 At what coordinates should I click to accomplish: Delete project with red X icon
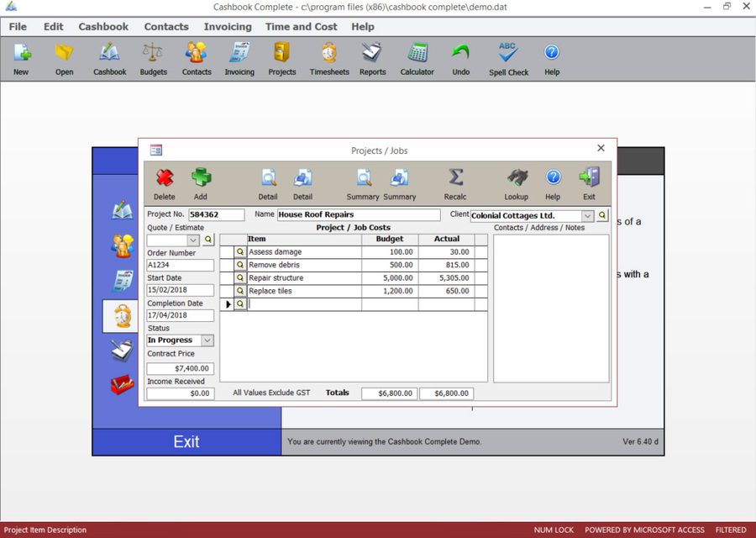pos(165,178)
